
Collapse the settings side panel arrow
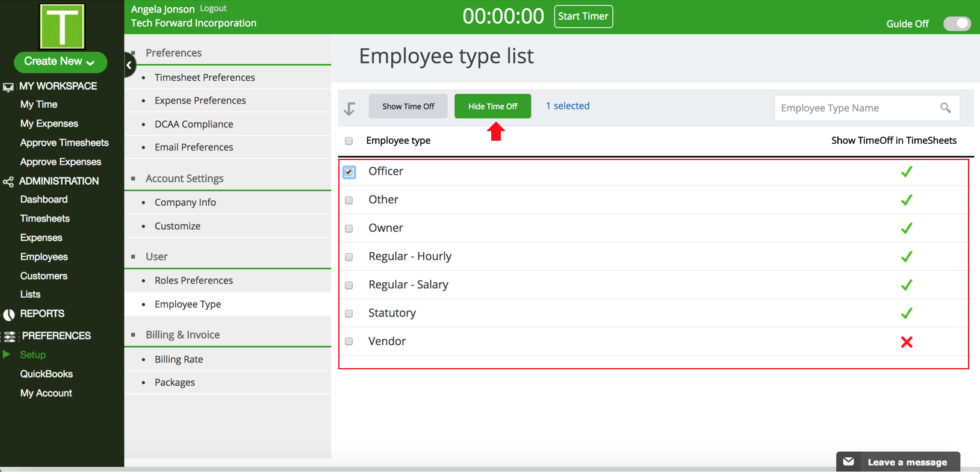pyautogui.click(x=129, y=65)
